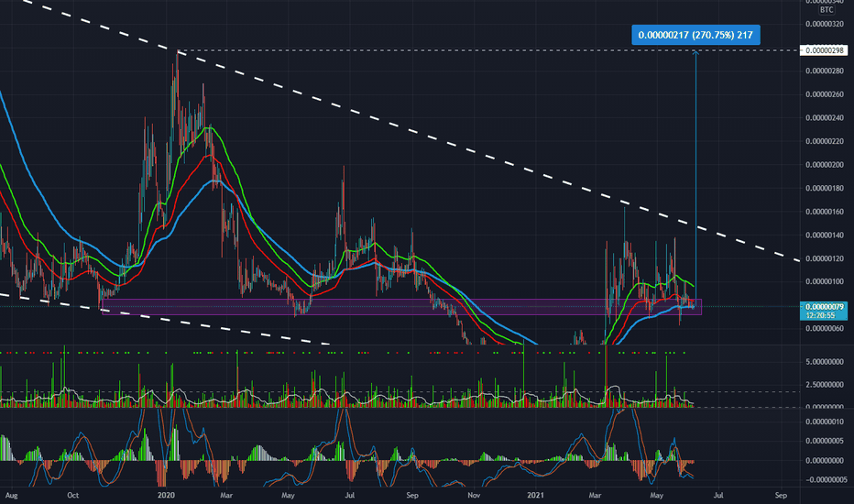Click the 0.00000005 MACD axis label
854x504 pixels.
(x=824, y=442)
